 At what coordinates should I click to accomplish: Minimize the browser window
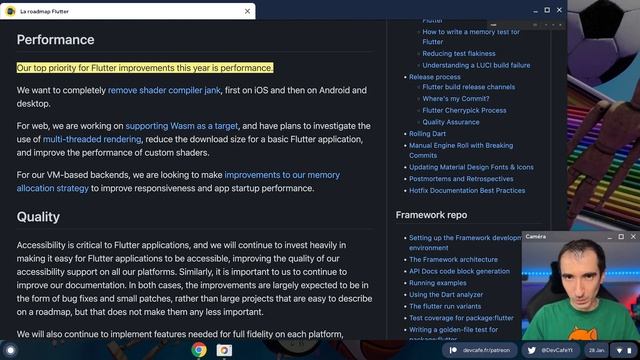pyautogui.click(x=535, y=11)
